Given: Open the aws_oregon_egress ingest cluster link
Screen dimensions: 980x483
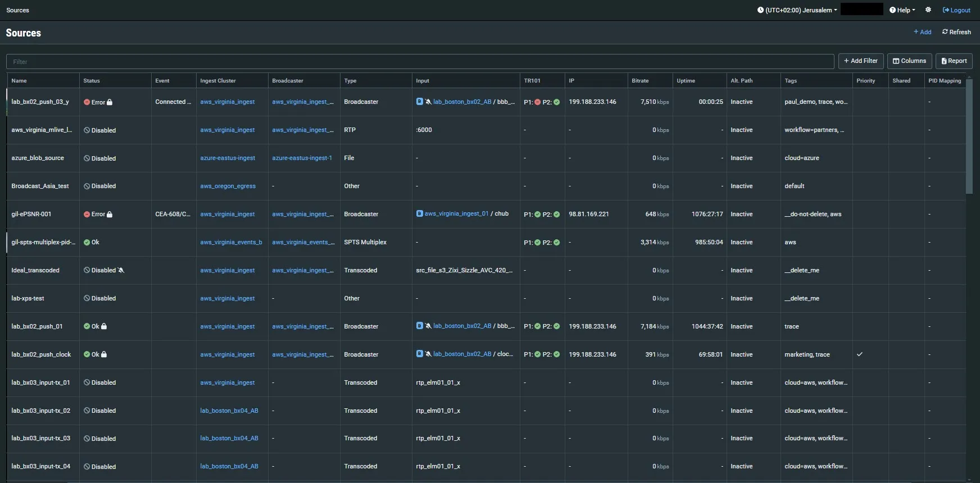Looking at the screenshot, I should click(228, 186).
